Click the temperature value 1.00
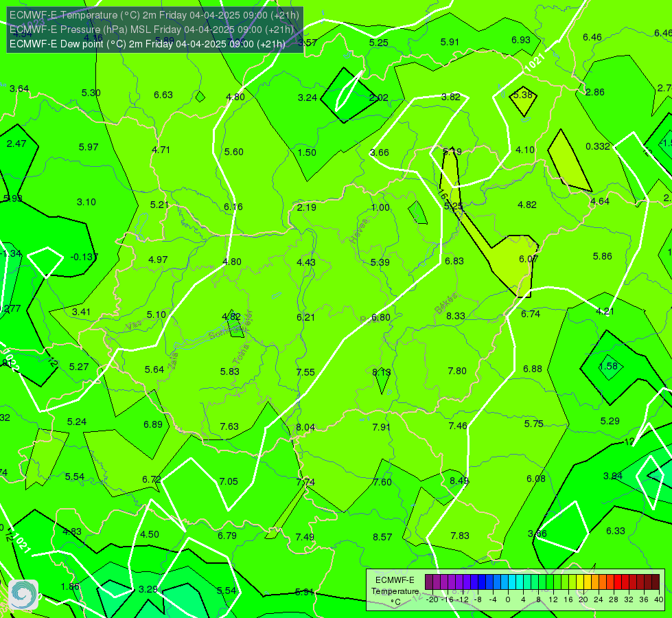Image resolution: width=672 pixels, height=618 pixels. point(380,207)
